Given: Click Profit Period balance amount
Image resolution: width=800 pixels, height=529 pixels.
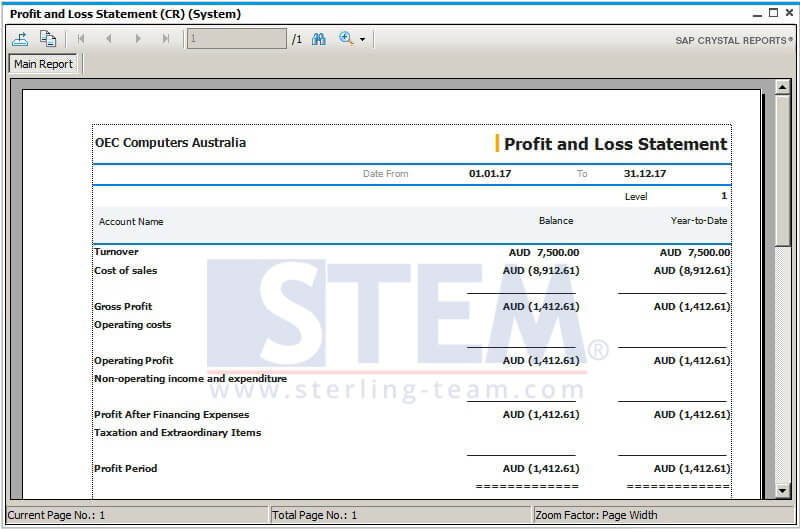Looking at the screenshot, I should tap(541, 469).
